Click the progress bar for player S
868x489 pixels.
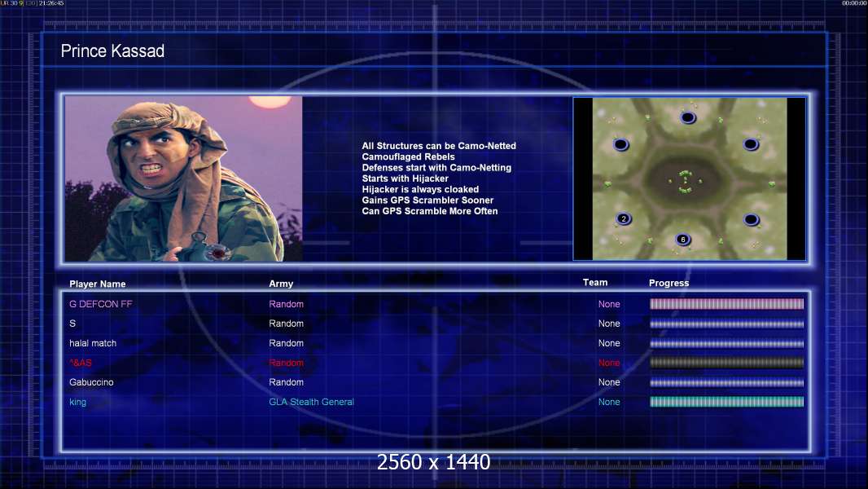click(727, 324)
